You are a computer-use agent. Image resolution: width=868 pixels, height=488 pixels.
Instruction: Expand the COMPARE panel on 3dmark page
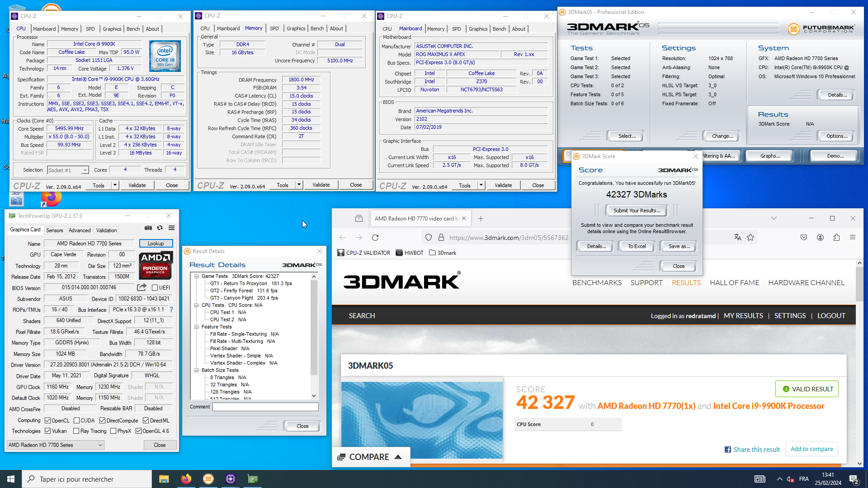click(371, 457)
